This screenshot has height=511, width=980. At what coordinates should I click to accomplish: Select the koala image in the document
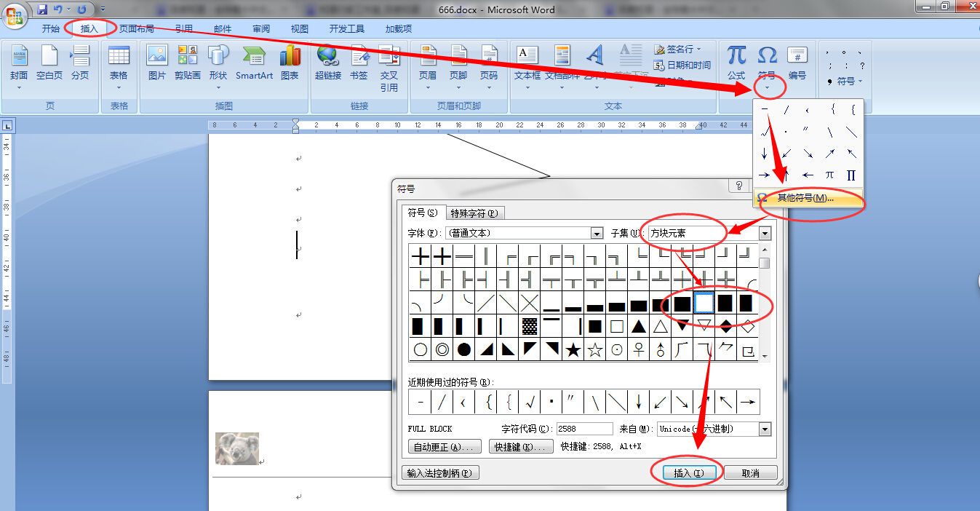237,448
